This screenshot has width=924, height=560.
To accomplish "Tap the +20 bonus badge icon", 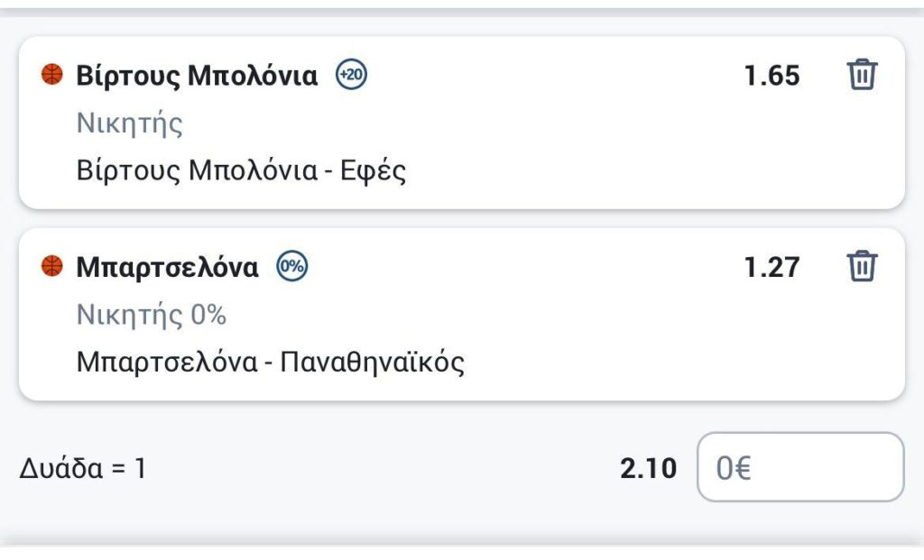I will pyautogui.click(x=351, y=75).
